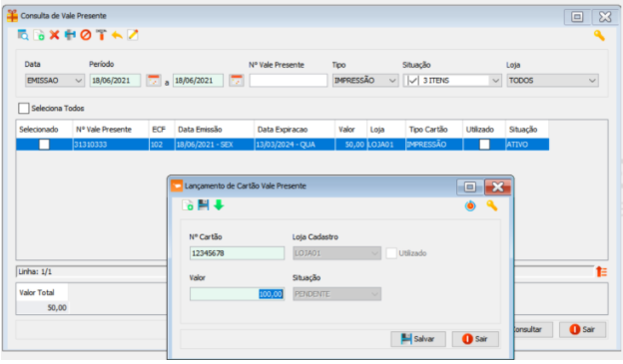623x364 pixels.
Task: Click the pencil edit toolbar icon
Action: 133,35
